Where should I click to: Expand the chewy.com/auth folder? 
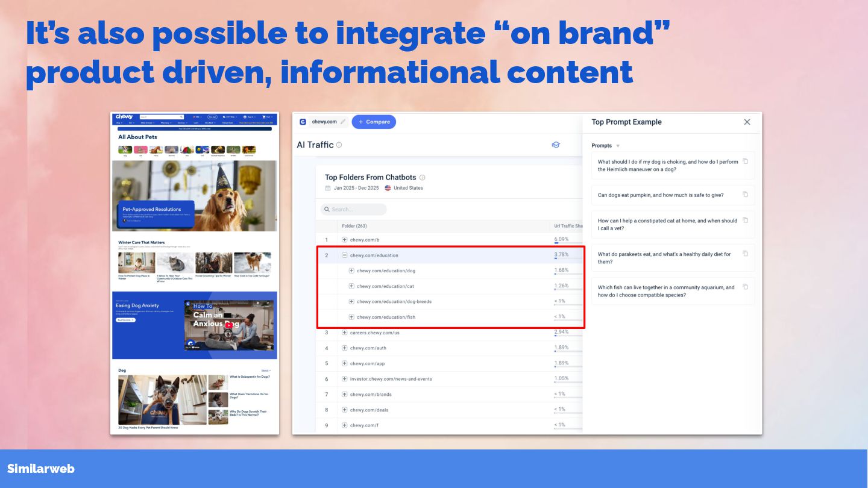pos(344,348)
